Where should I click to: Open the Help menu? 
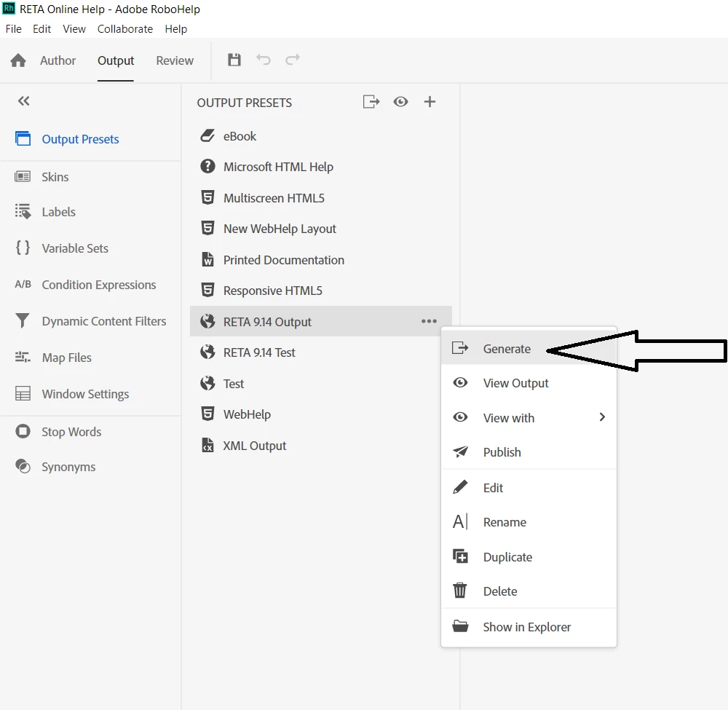click(x=176, y=29)
